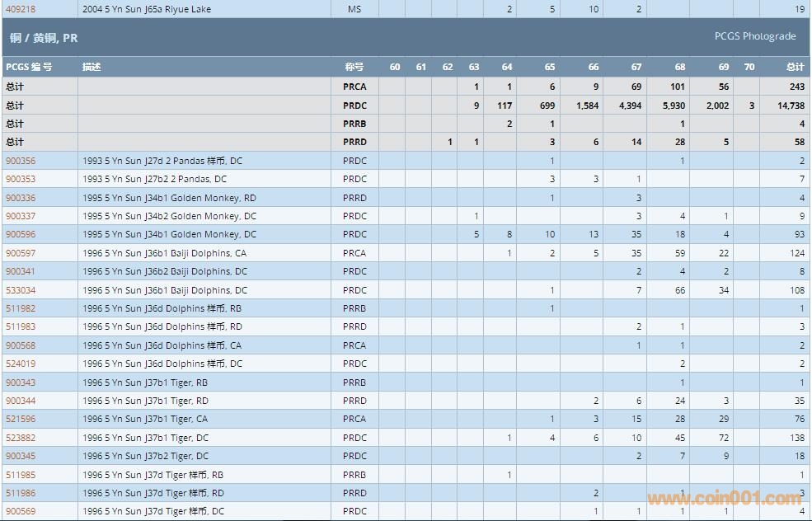Viewport: 812px width, 521px height.
Task: Open PCGS number 533034 link
Action: (x=21, y=290)
